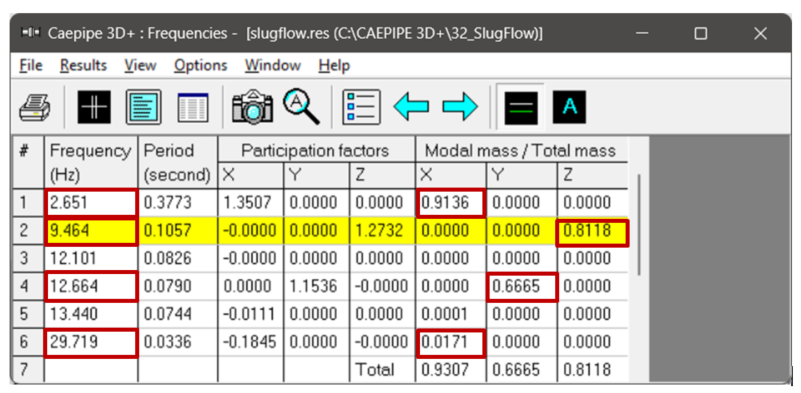
Task: Open the Help menu
Action: [x=334, y=65]
